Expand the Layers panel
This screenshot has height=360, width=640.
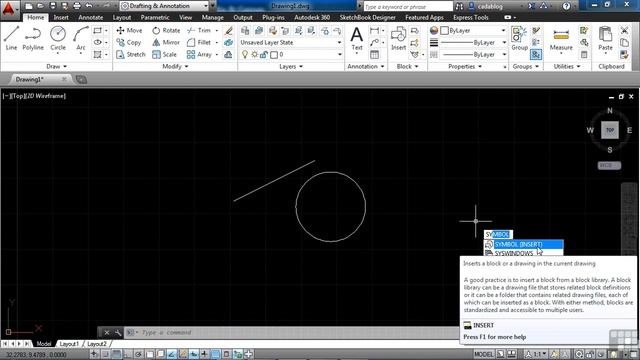tap(291, 67)
